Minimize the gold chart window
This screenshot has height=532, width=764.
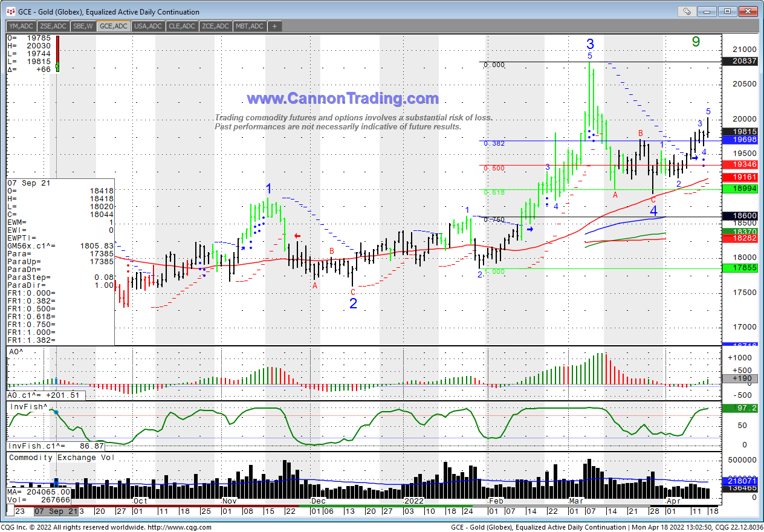click(708, 11)
